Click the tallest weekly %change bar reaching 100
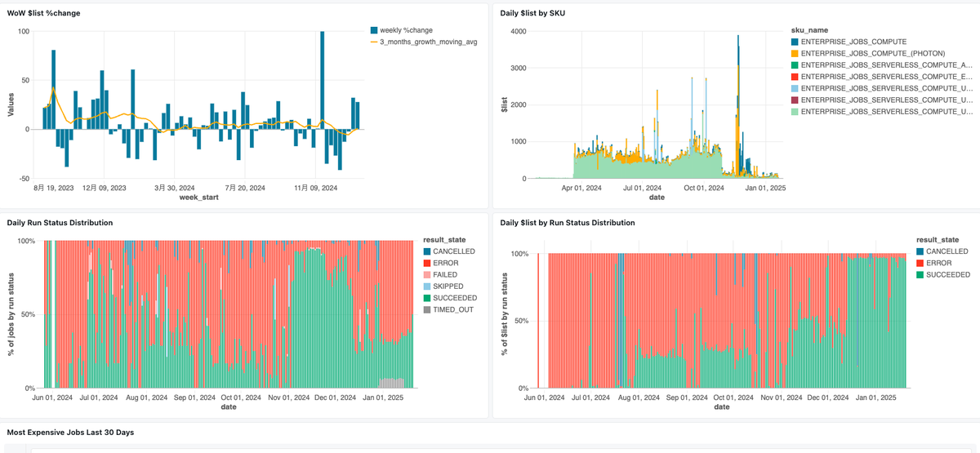980x453 pixels. point(323,80)
